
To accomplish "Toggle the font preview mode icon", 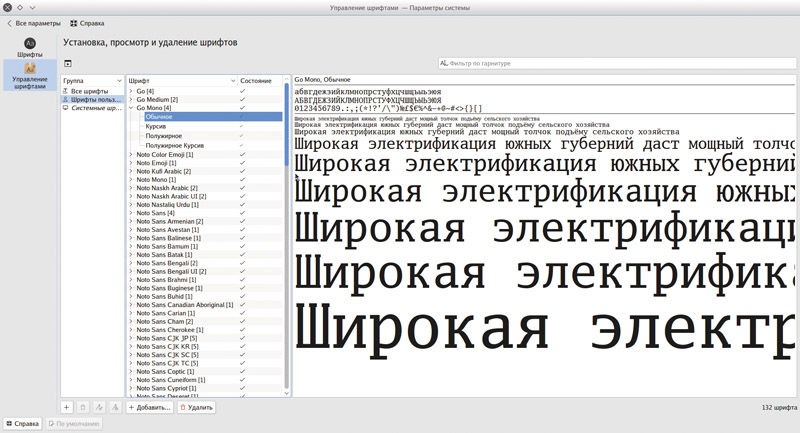I will (68, 63).
